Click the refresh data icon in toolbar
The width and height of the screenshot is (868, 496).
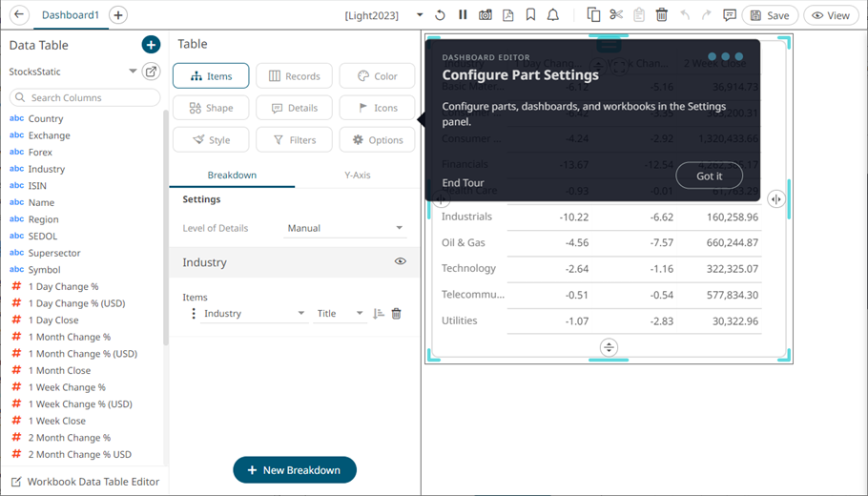440,15
